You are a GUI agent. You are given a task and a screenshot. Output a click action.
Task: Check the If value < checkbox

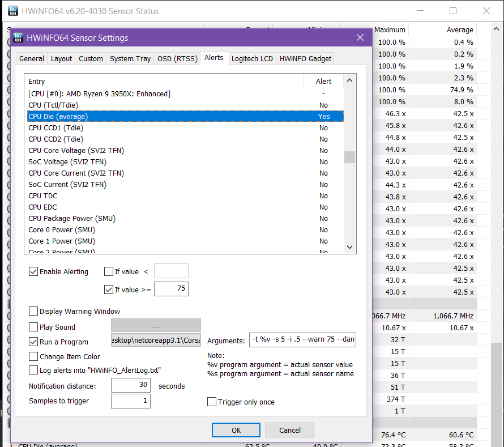[x=109, y=271]
